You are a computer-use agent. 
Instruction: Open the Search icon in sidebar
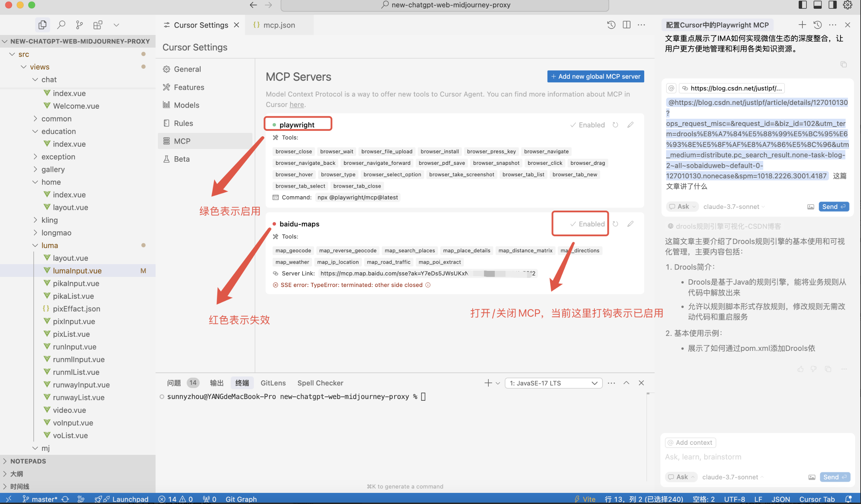tap(61, 25)
